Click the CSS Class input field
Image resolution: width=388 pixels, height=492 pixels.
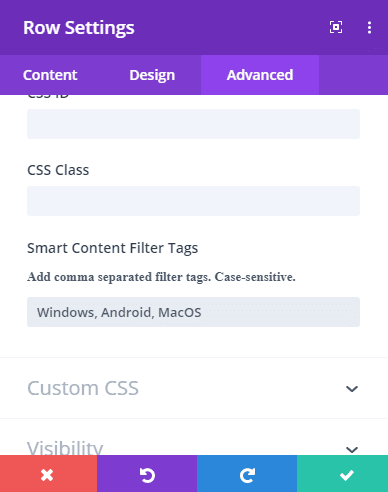(x=193, y=201)
